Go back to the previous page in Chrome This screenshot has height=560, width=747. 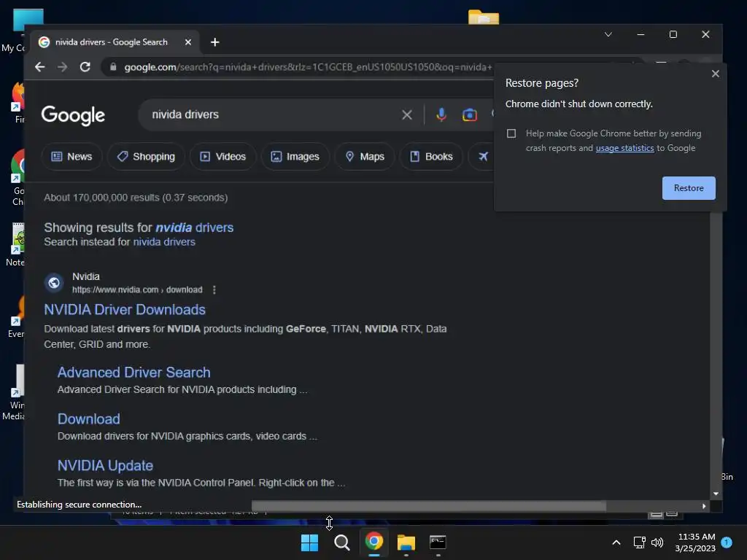click(x=40, y=67)
